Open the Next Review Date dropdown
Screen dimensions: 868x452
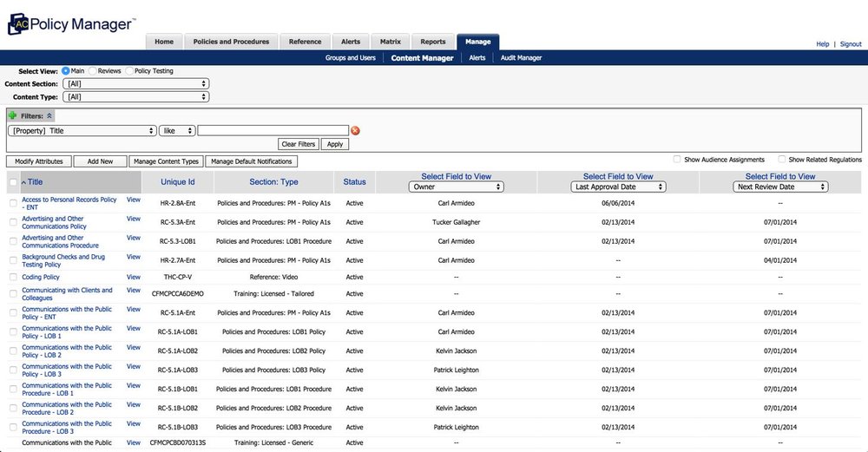point(781,187)
